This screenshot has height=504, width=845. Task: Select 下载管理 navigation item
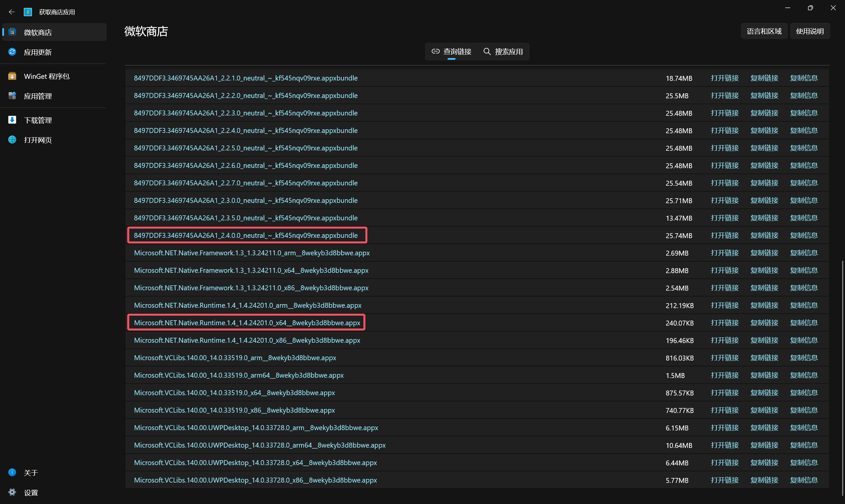coord(54,120)
